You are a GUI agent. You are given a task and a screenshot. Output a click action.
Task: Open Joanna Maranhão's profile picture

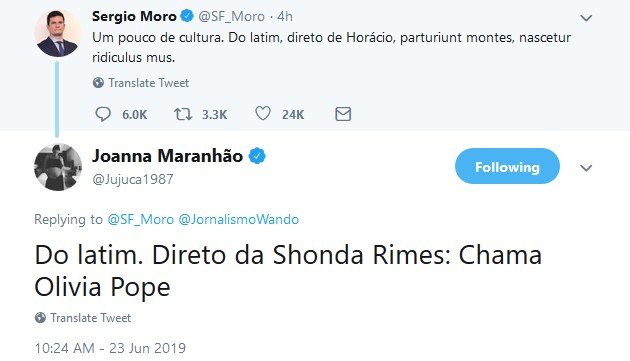pyautogui.click(x=57, y=167)
